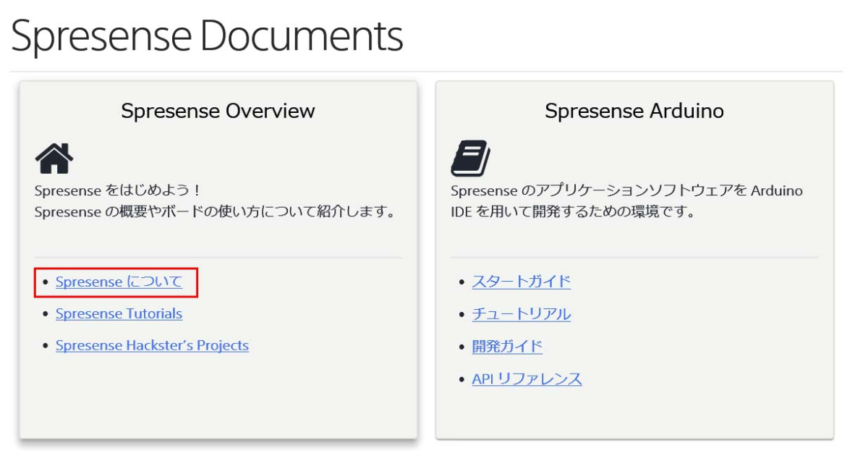
Task: Click the house icon in Spresense Overview
Action: coord(54,159)
